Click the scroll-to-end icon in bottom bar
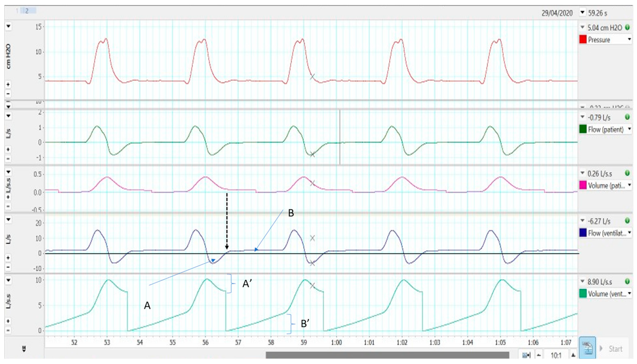Image resolution: width=637 pixels, height=364 pixels. coord(526,355)
